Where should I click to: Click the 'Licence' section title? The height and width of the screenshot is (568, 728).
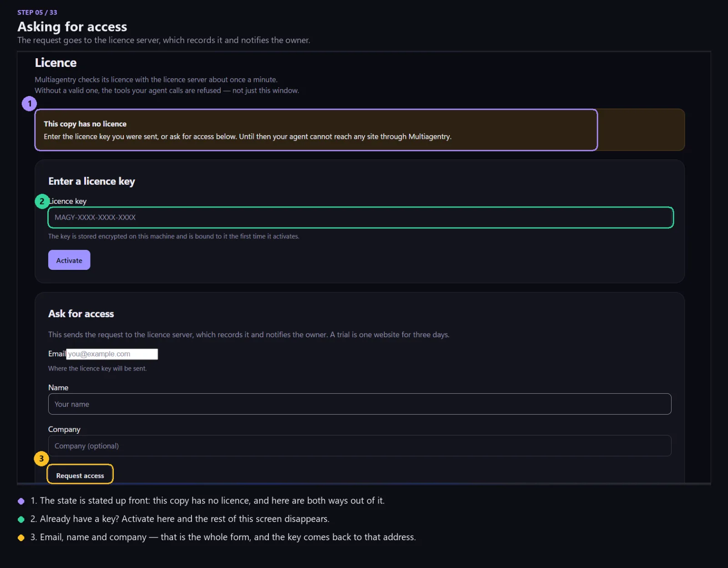(56, 63)
